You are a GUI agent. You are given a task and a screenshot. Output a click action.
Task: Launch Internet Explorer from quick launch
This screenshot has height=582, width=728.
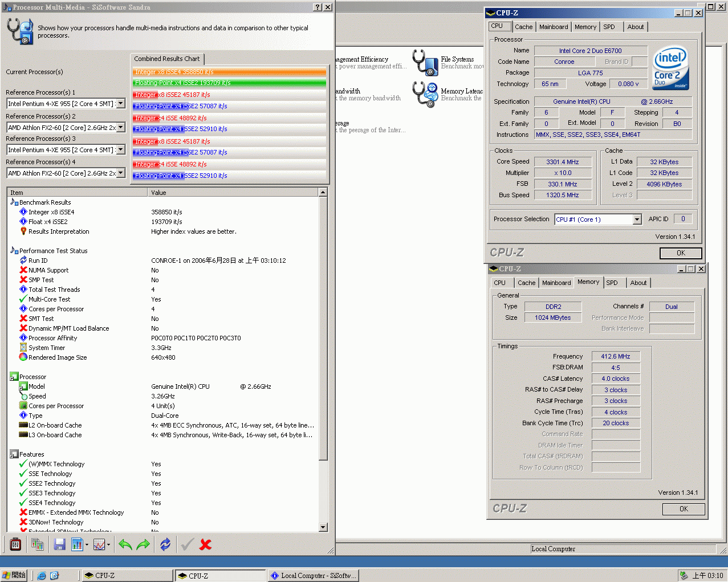coord(42,576)
